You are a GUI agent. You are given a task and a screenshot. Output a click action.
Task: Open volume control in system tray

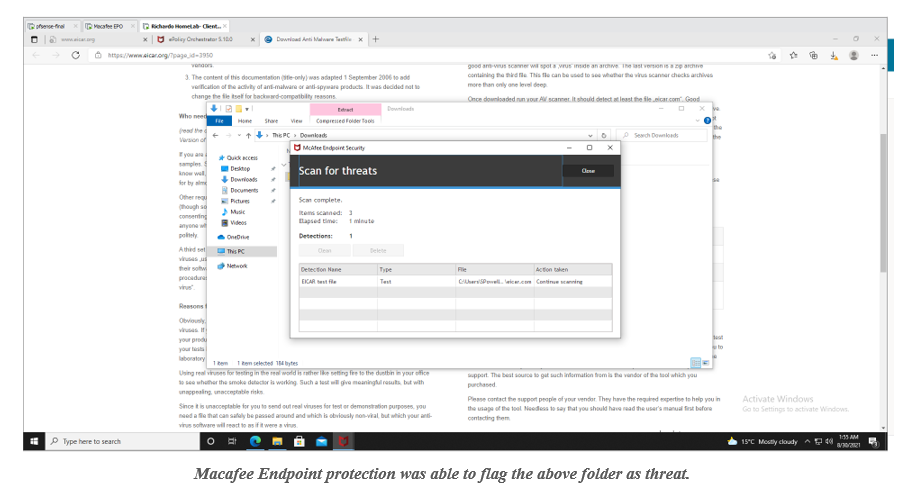[829, 442]
